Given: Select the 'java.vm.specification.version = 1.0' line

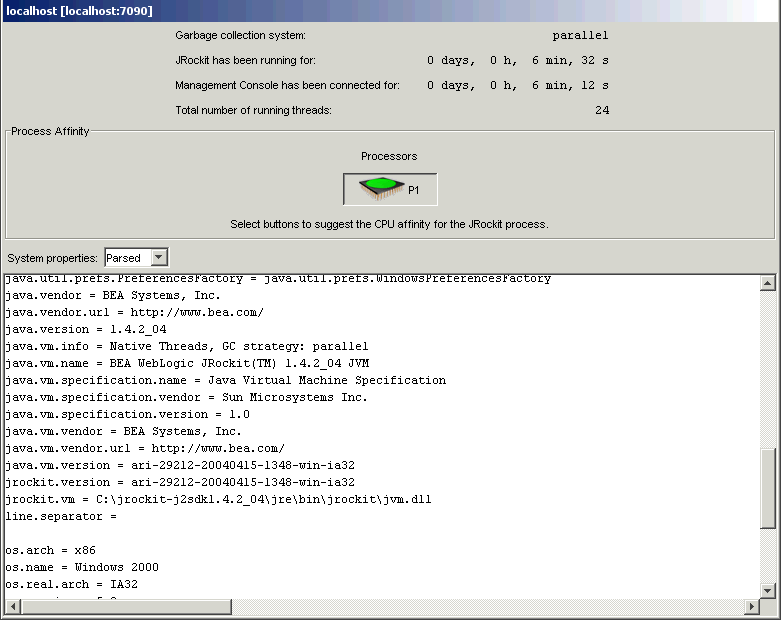Looking at the screenshot, I should pos(128,414).
